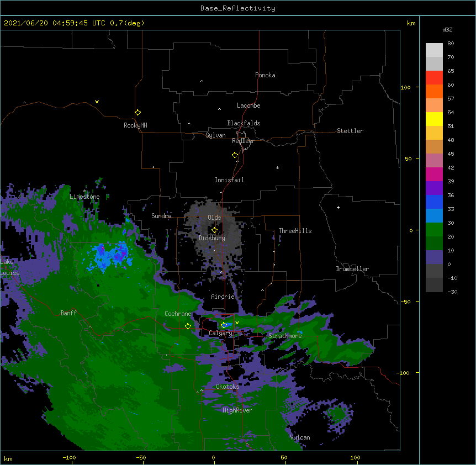The height and width of the screenshot is (465, 476).
Task: Click the Didsbury town label
Action: (211, 238)
